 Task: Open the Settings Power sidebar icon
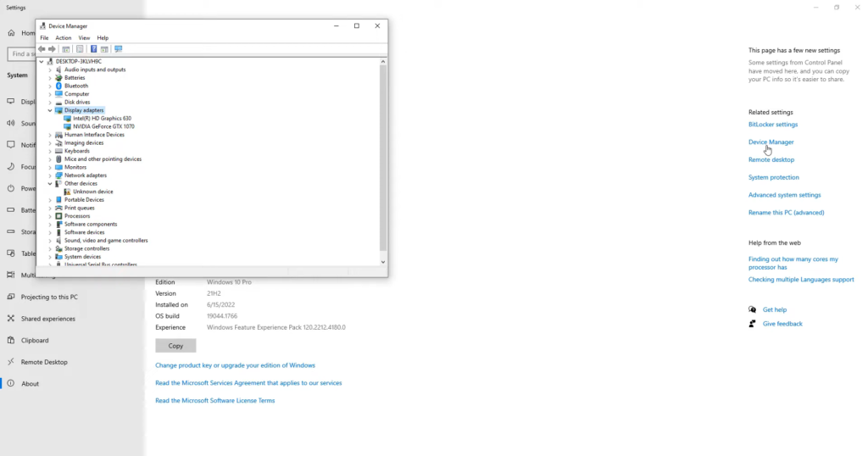click(x=11, y=188)
